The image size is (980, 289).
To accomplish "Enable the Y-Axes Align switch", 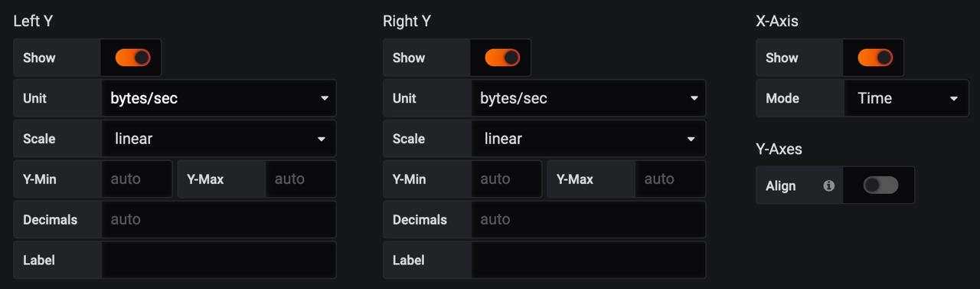I will point(880,186).
